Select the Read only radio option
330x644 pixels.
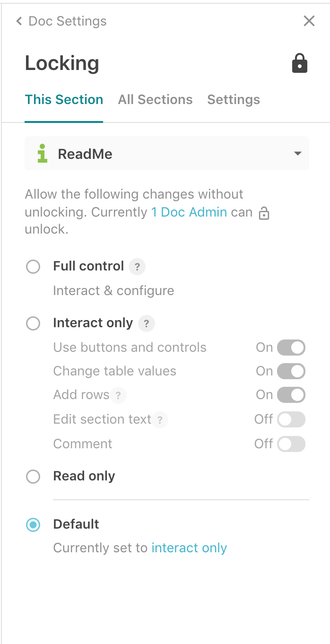point(33,476)
